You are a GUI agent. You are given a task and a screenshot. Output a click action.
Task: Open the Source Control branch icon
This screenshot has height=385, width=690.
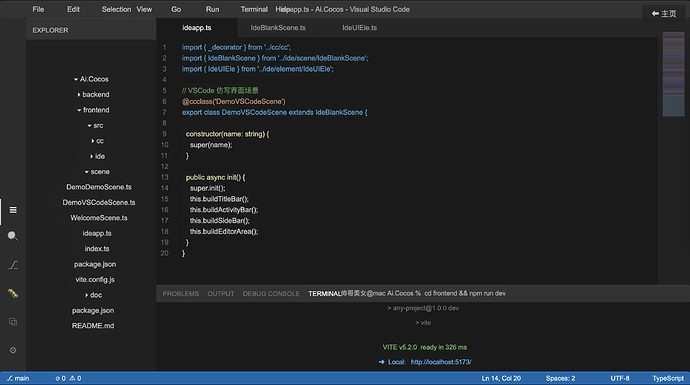point(13,265)
